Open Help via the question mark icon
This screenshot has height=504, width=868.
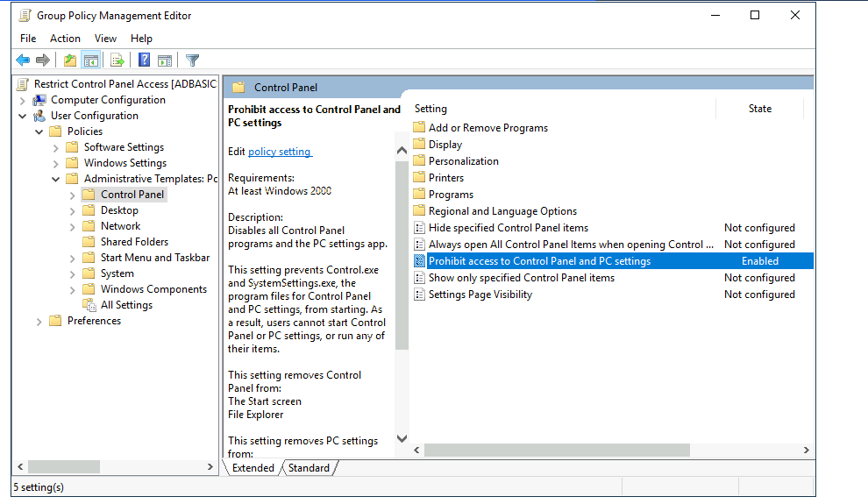pyautogui.click(x=144, y=60)
